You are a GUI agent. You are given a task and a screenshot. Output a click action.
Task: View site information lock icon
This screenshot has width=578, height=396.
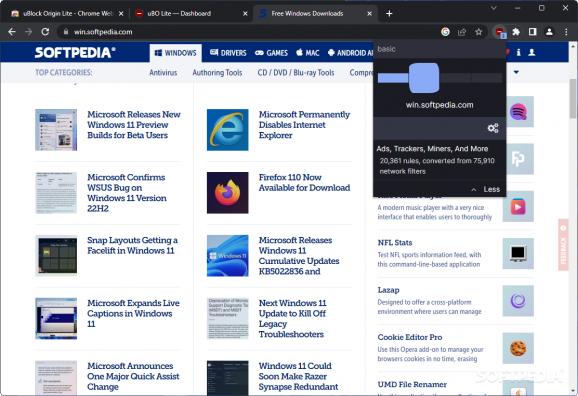[x=66, y=32]
